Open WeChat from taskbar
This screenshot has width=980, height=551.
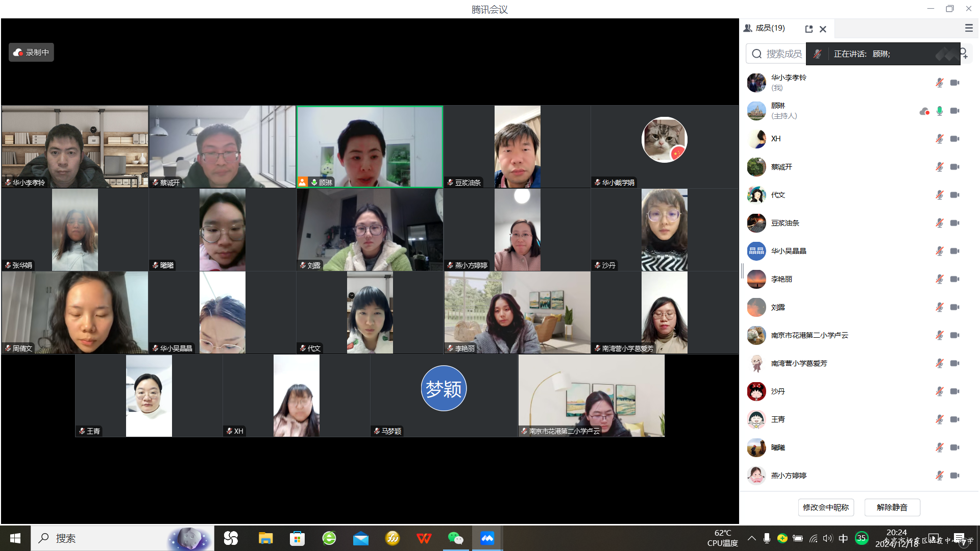[456, 538]
